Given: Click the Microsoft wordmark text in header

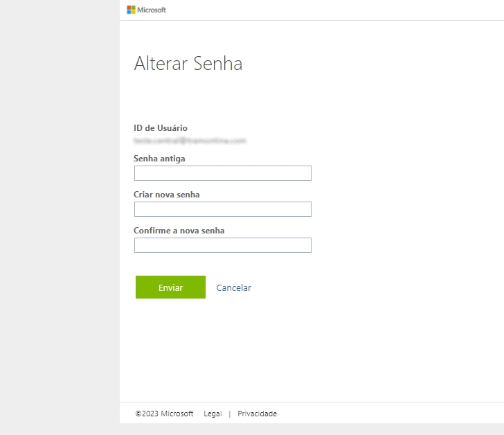Looking at the screenshot, I should point(152,10).
